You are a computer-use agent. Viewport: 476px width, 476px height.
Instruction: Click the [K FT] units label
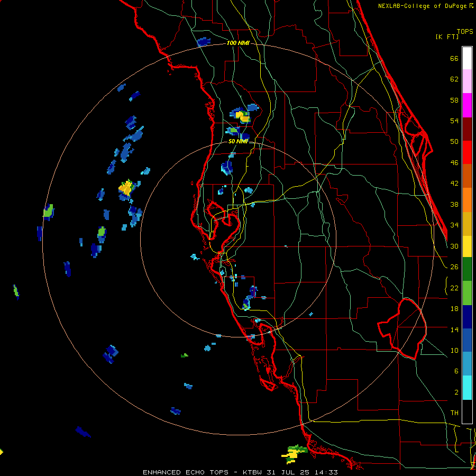[x=447, y=36]
